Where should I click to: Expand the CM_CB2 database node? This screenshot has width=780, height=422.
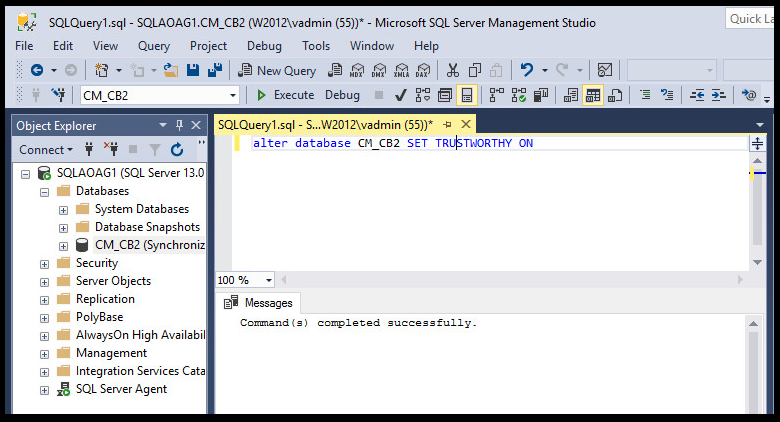point(63,246)
